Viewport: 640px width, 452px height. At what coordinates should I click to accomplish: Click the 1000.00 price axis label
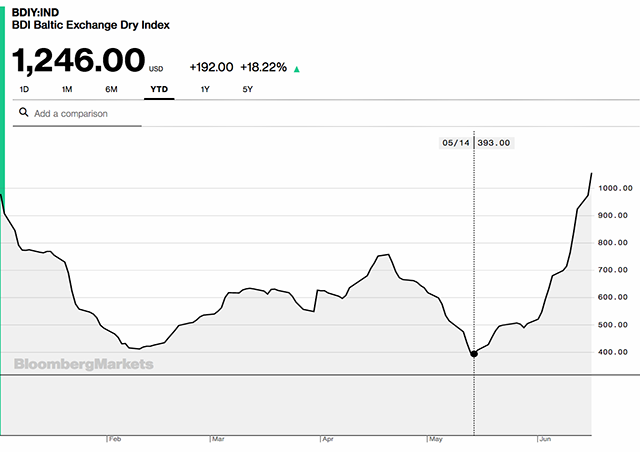pos(611,188)
